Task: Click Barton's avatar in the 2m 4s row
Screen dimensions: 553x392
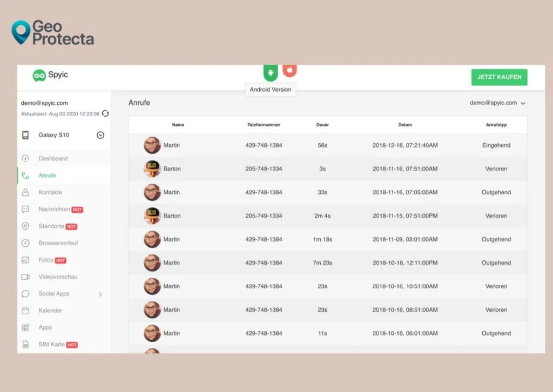Action: click(152, 216)
